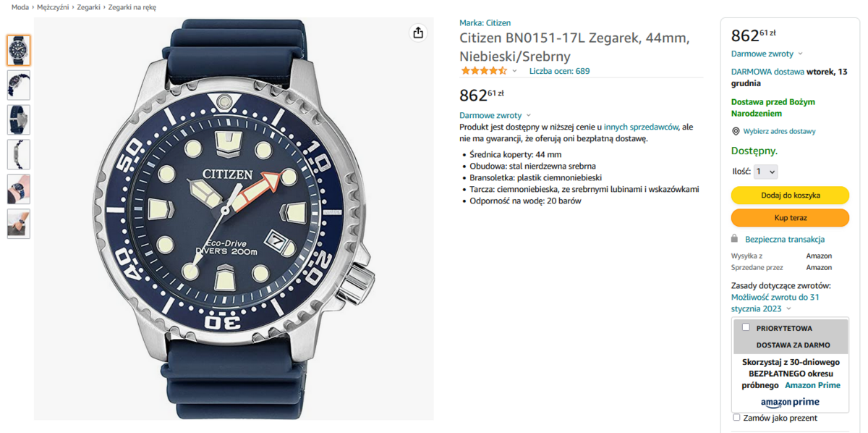Open the Ilość quantity dropdown
Image resolution: width=868 pixels, height=433 pixels.
[x=765, y=172]
